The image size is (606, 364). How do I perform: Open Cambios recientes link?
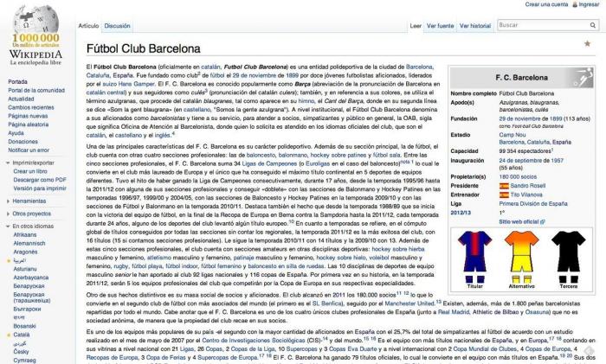point(31,107)
